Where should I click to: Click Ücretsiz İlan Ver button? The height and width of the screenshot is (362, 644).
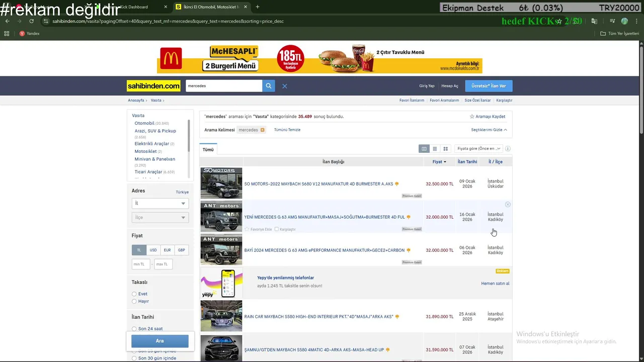489,86
